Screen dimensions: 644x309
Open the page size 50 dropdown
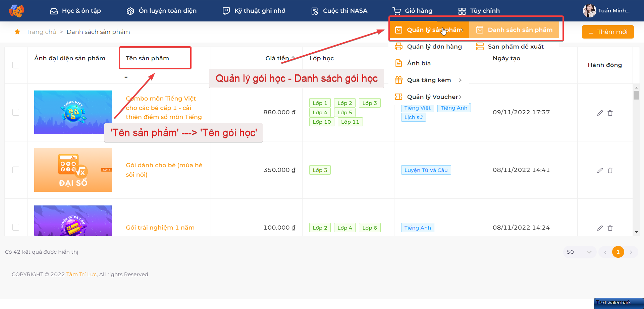click(x=579, y=252)
